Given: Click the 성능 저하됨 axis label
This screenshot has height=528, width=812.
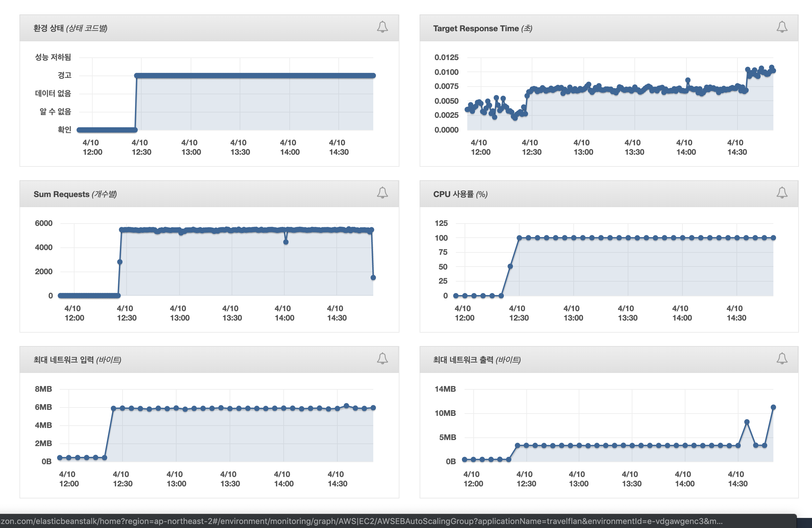Looking at the screenshot, I should pos(53,57).
